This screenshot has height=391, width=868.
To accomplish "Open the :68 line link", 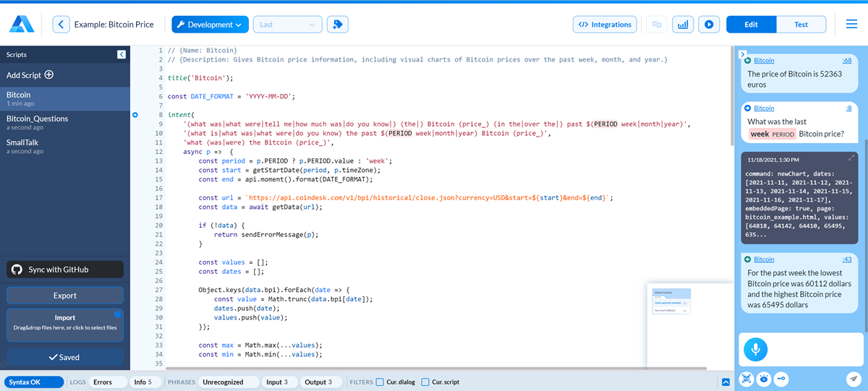I will tap(847, 61).
